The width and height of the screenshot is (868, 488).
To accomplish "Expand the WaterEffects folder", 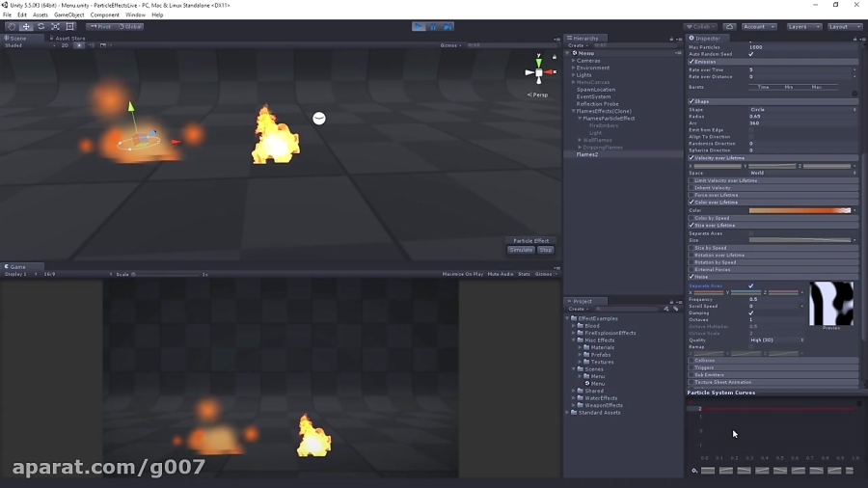I will click(x=574, y=398).
